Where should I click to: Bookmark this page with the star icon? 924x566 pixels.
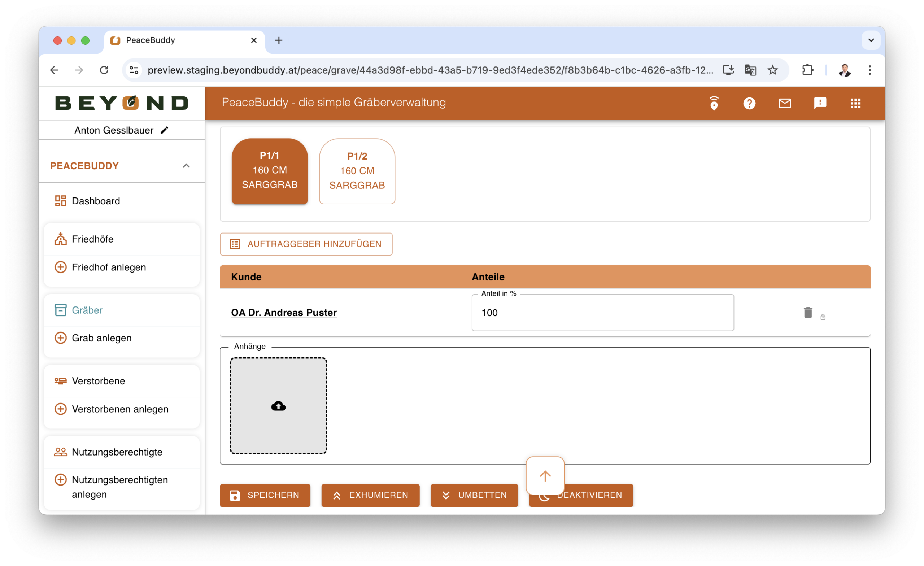(x=772, y=70)
